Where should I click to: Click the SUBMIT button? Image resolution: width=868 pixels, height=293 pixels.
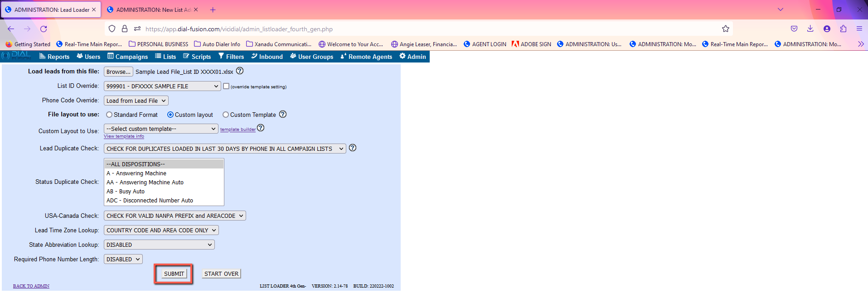point(174,274)
